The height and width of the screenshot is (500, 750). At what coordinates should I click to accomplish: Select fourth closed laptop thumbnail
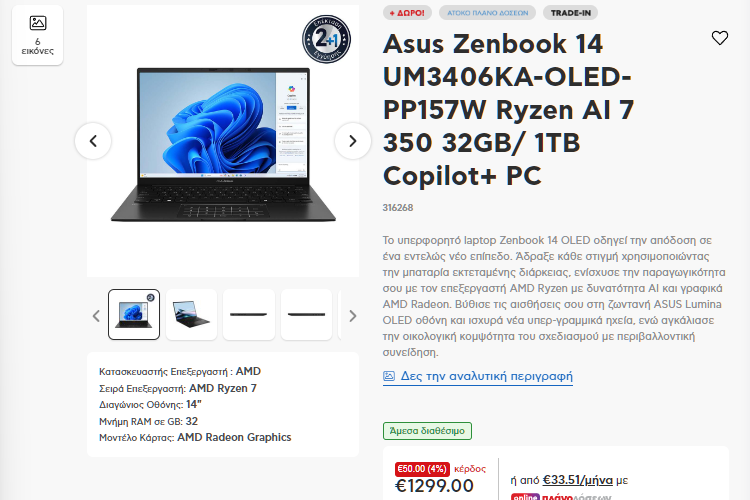coord(307,314)
